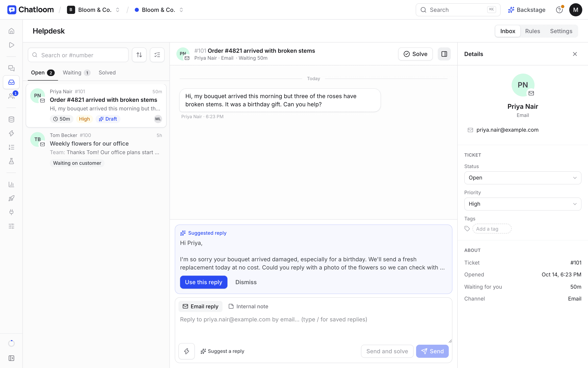588x368 pixels.
Task: Click the sort tickets arrows button
Action: tap(139, 55)
